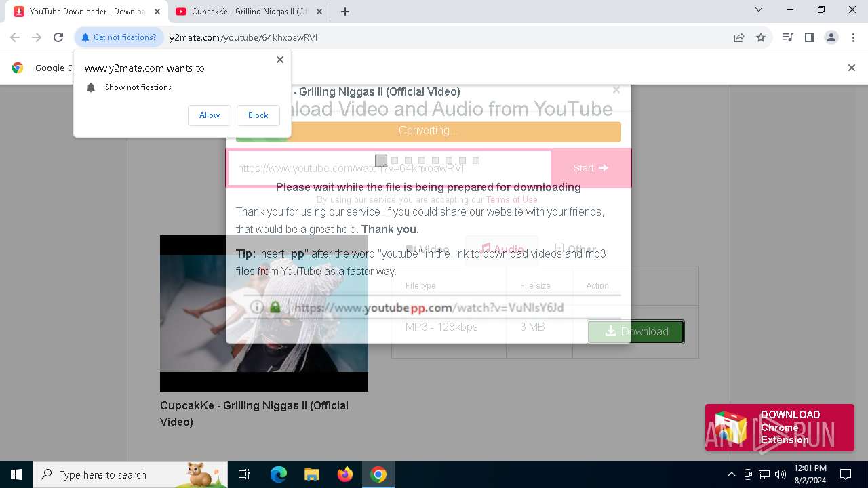Open tab search dropdown
This screenshot has height=488, width=868.
pos(759,9)
